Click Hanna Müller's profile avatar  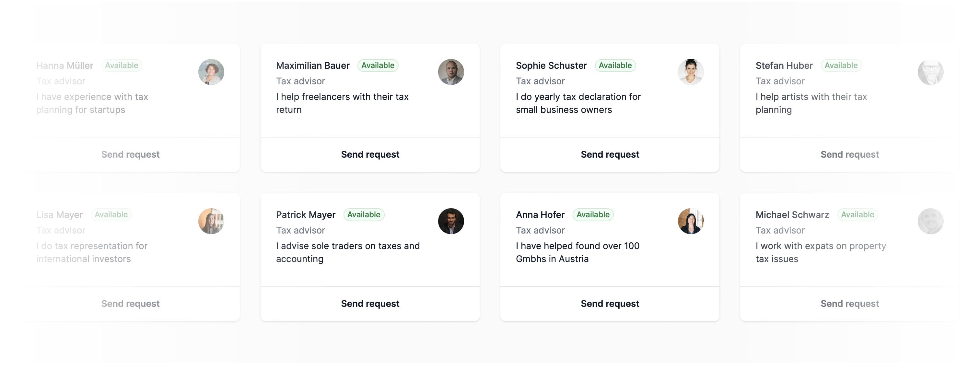211,72
